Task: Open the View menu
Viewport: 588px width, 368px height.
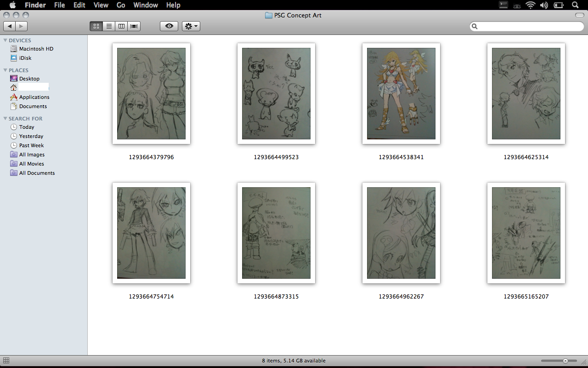Action: (101, 5)
